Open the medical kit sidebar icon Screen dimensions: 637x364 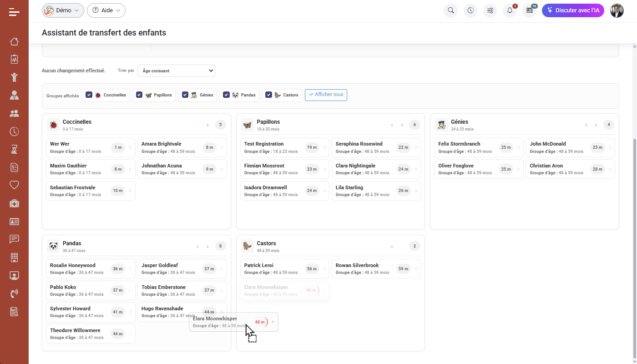(x=14, y=203)
